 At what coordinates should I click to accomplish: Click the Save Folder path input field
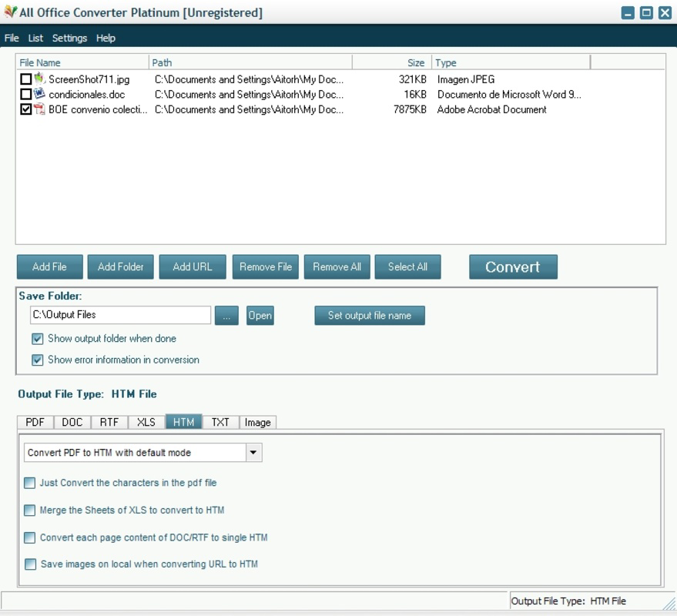[120, 315]
